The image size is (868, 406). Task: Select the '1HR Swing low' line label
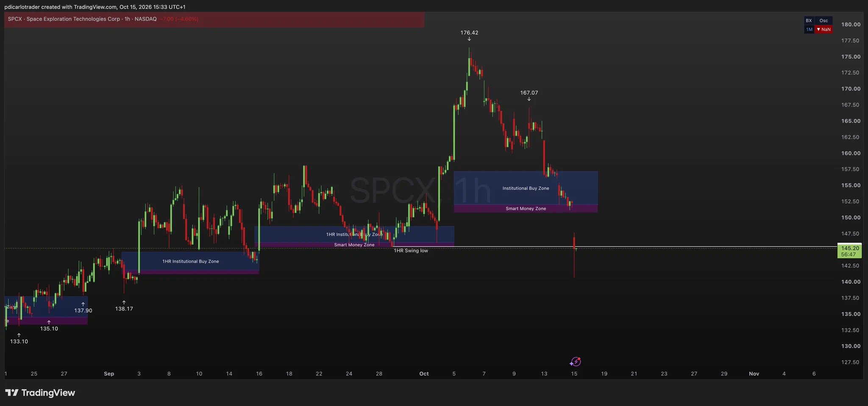pyautogui.click(x=411, y=251)
